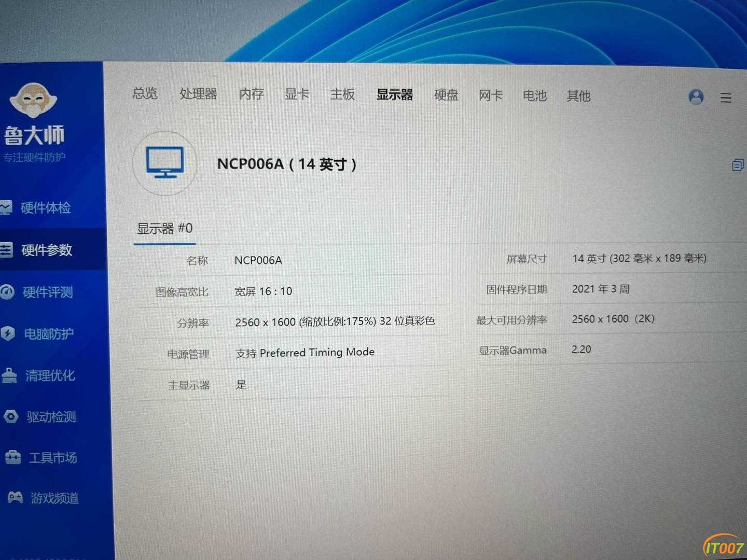The height and width of the screenshot is (560, 747).
Task: Click the 固件程序日期 field label
Action: coord(517,289)
